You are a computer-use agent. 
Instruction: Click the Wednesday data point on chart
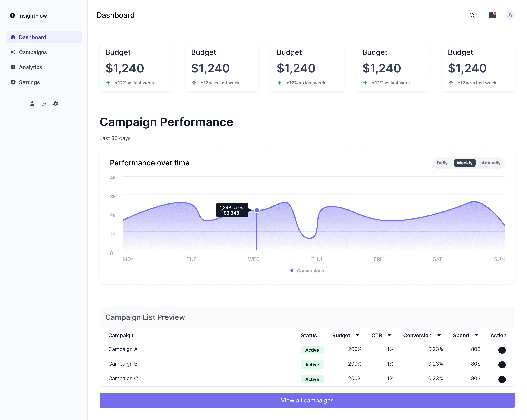[257, 210]
